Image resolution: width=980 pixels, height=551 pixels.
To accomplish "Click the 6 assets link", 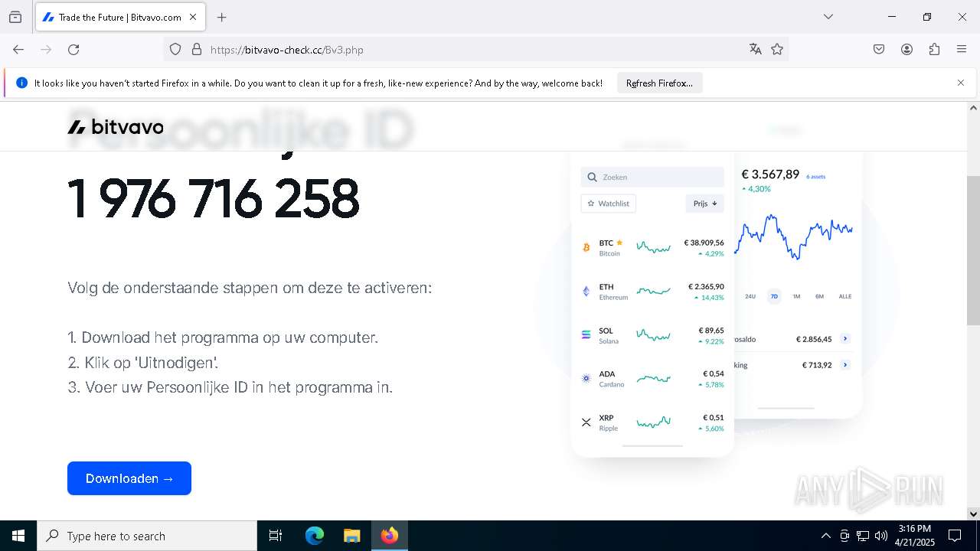I will (815, 177).
